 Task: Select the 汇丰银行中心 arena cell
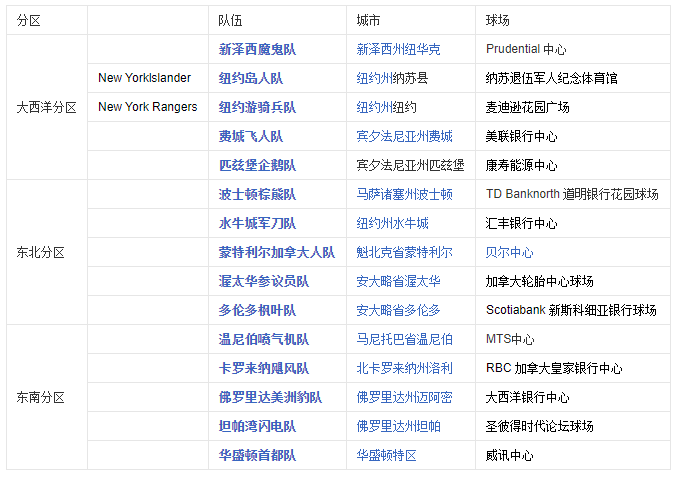coord(573,223)
